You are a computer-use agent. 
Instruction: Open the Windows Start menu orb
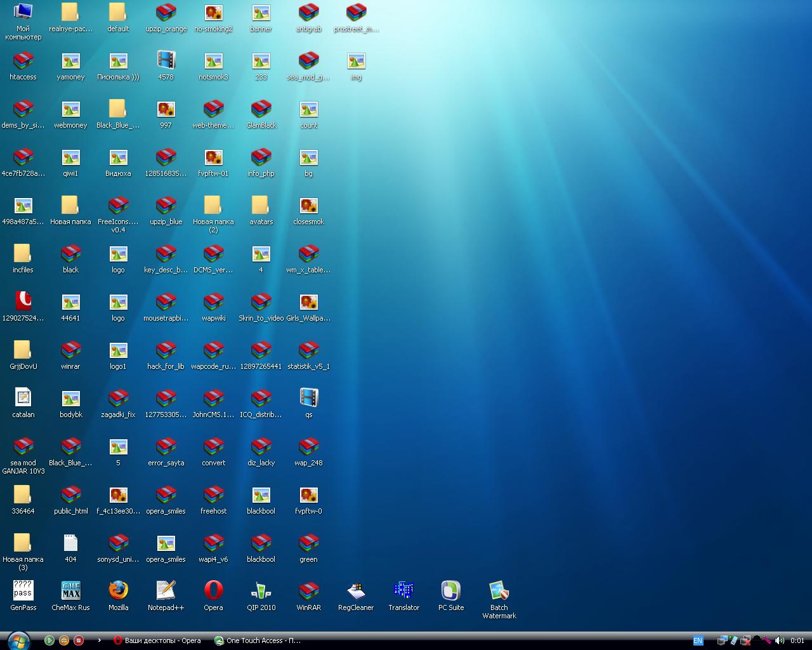pyautogui.click(x=17, y=640)
